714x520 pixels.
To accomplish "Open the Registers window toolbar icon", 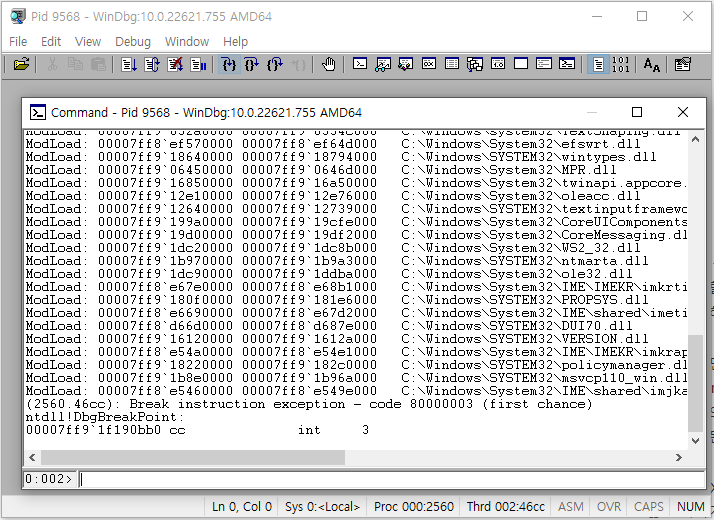I will [429, 64].
